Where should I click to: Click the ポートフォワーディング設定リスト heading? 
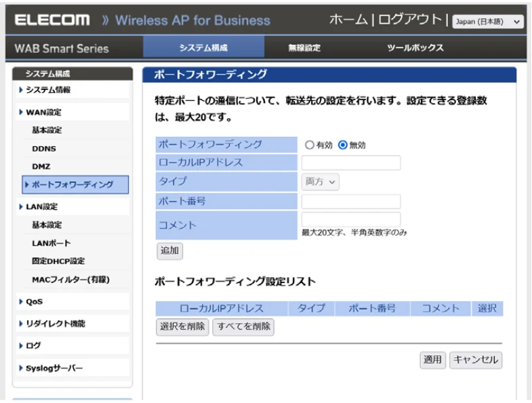(234, 282)
